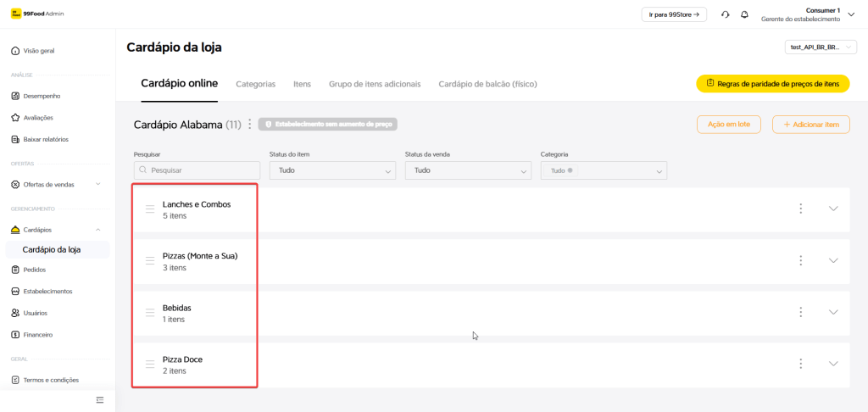Open the Categoria filter dropdown
Image resolution: width=868 pixels, height=412 pixels.
[604, 170]
